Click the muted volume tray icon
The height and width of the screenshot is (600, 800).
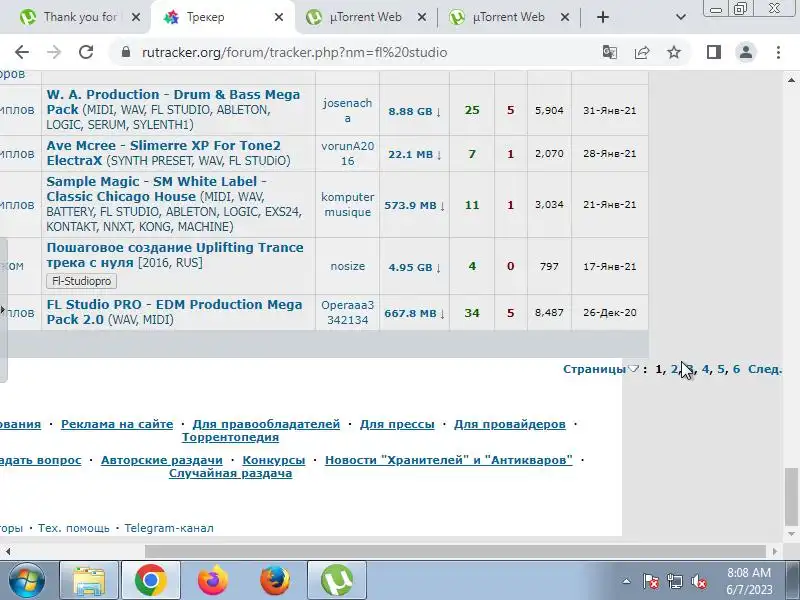(x=698, y=581)
